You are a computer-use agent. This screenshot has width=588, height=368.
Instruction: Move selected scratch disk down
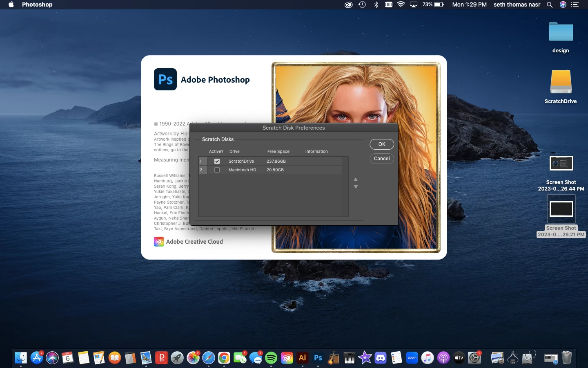coord(356,187)
